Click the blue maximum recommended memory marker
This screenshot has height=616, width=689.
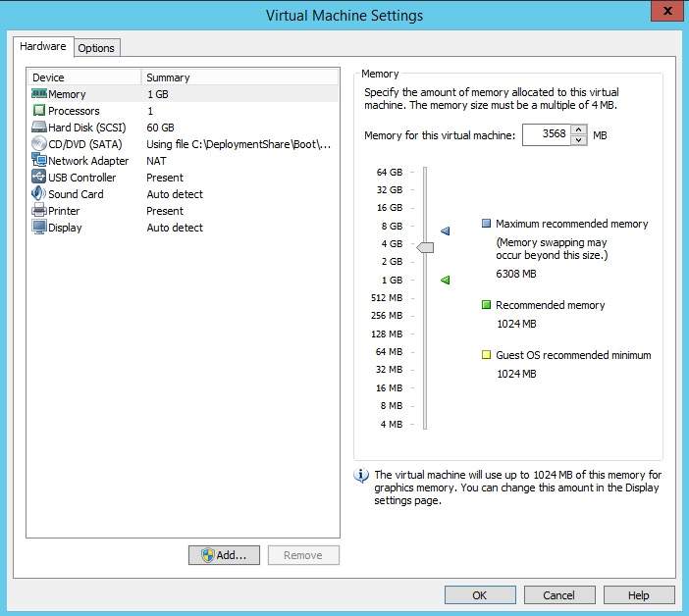445,231
